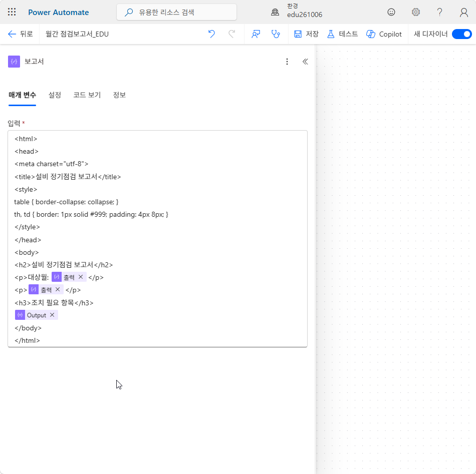The image size is (476, 474).
Task: Click the closing </style> line
Action: click(28, 227)
